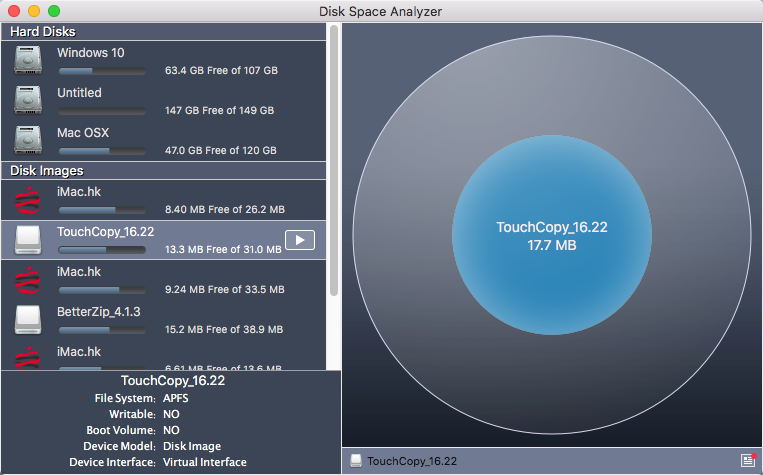Click the Hard Disks section header
Image resolution: width=763 pixels, height=475 pixels.
pos(164,32)
